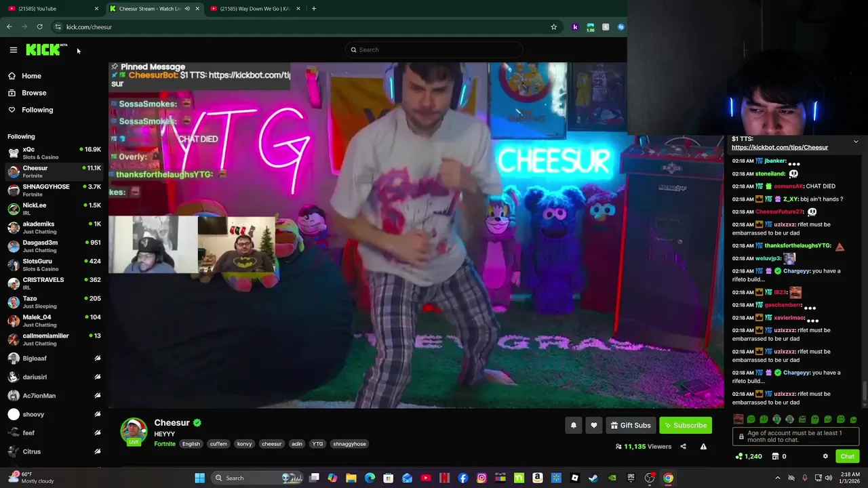This screenshot has width=868, height=488.
Task: Select the adin tag
Action: (297, 444)
